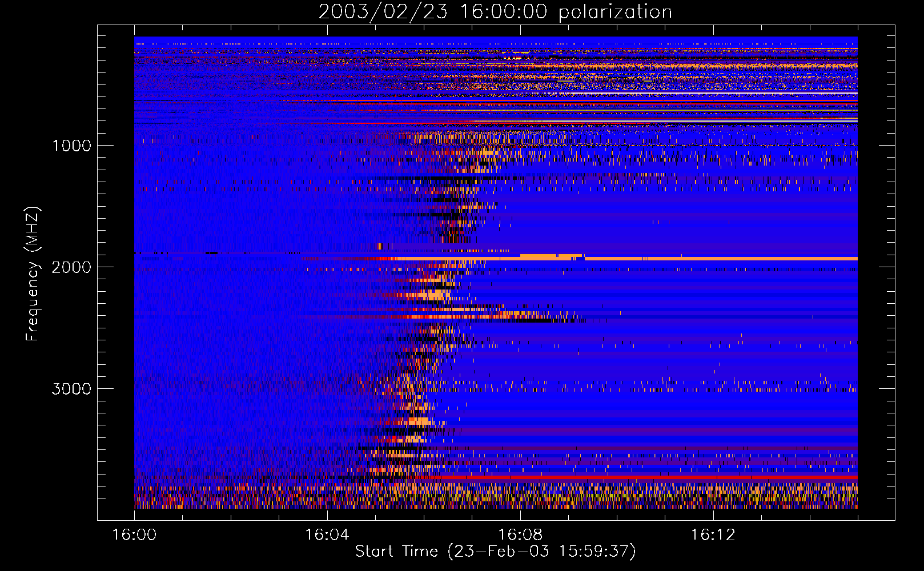
Task: Click the 16:12 time tick label
Action: [713, 535]
